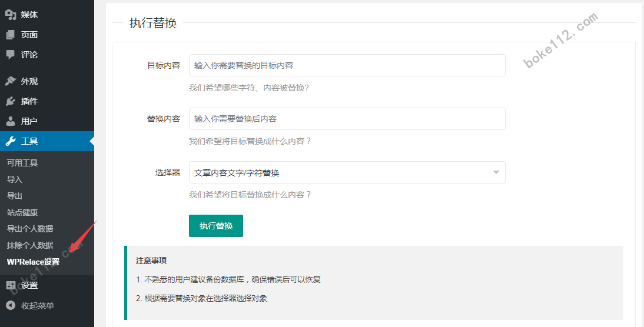The width and height of the screenshot is (644, 327).
Task: Go to 导出个人数据 page
Action: click(30, 229)
